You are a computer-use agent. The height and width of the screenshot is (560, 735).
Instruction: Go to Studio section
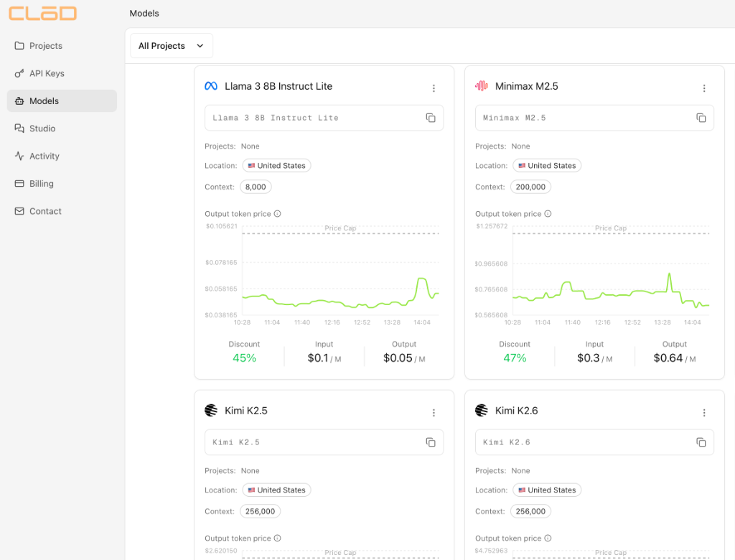coord(62,129)
